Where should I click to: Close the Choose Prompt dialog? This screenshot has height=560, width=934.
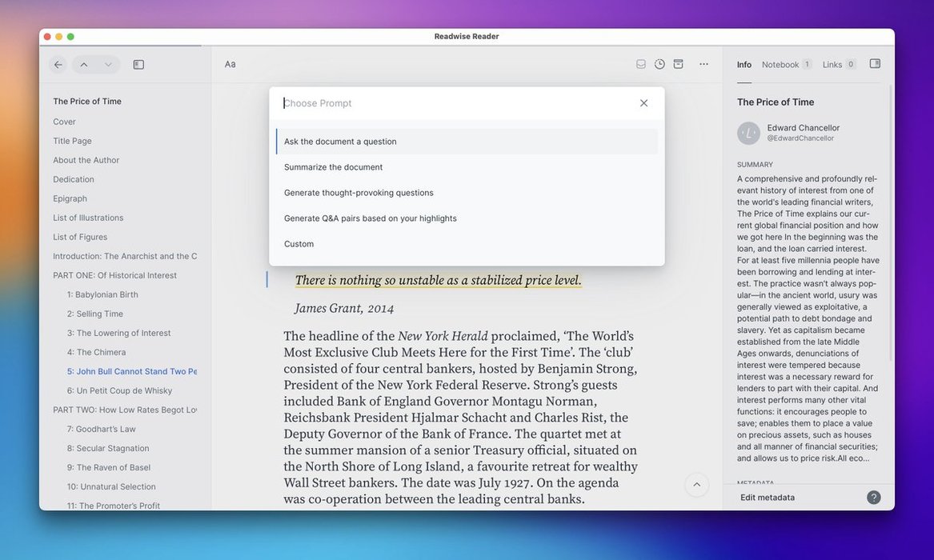point(643,103)
